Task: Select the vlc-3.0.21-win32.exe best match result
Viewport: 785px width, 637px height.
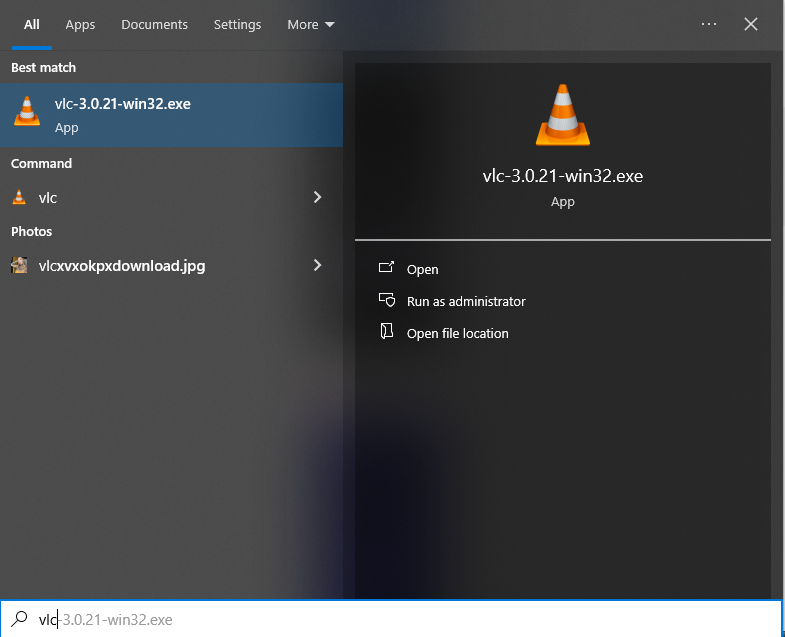Action: tap(171, 115)
